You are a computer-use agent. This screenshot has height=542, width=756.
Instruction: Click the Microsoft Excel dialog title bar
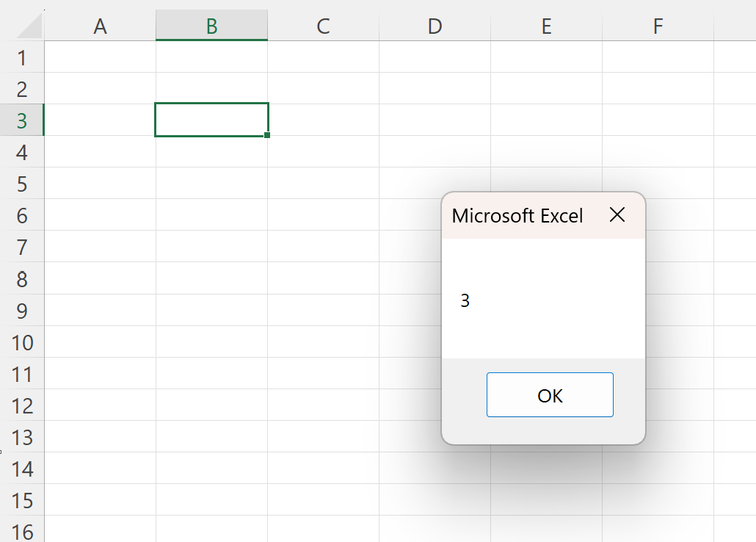click(x=517, y=215)
